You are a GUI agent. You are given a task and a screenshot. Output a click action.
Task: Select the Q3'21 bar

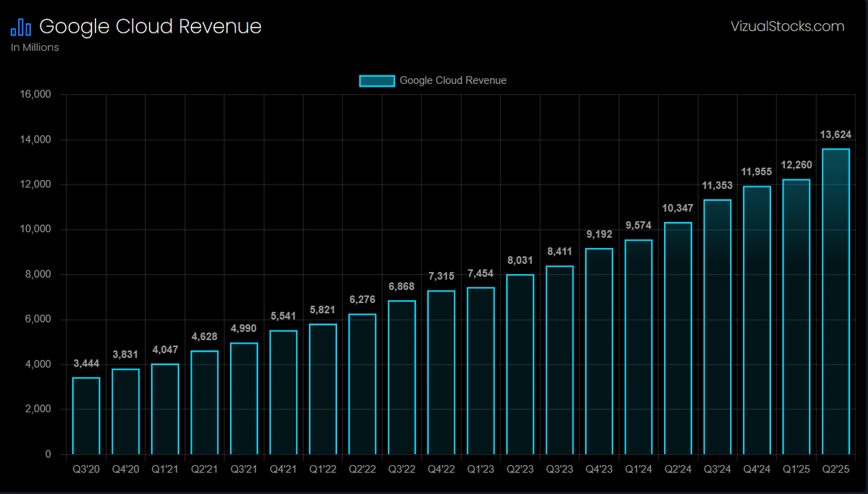coord(244,399)
